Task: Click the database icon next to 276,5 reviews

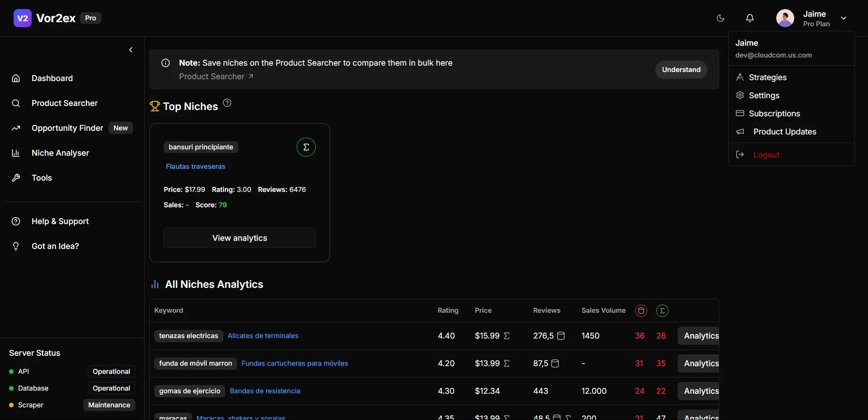Action: pos(561,336)
